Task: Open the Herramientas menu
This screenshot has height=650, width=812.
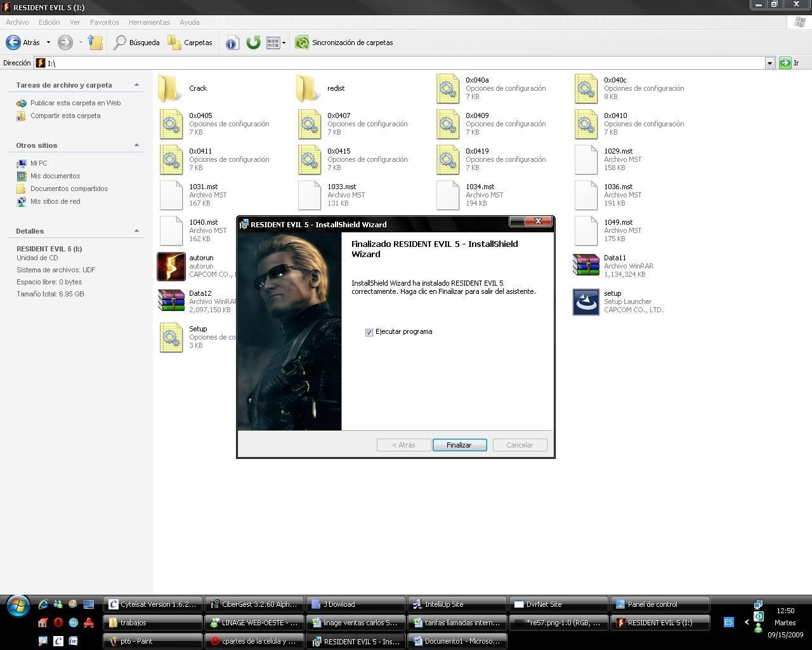Action: tap(149, 22)
